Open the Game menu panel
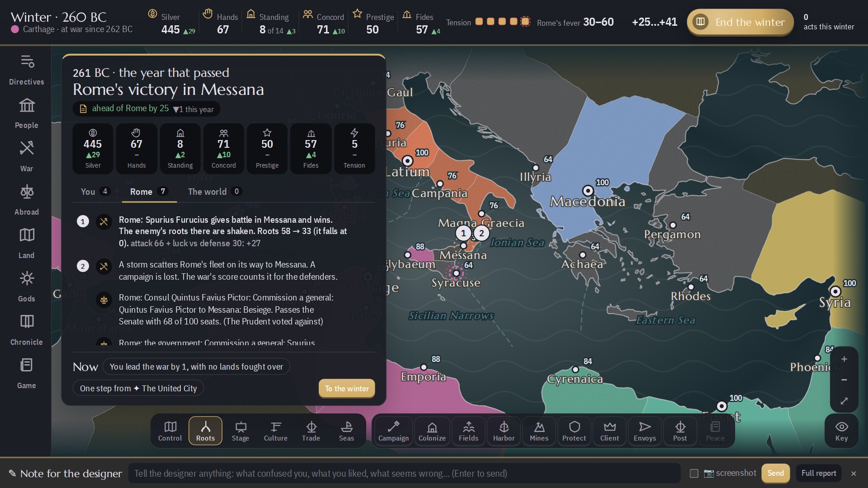 27,373
